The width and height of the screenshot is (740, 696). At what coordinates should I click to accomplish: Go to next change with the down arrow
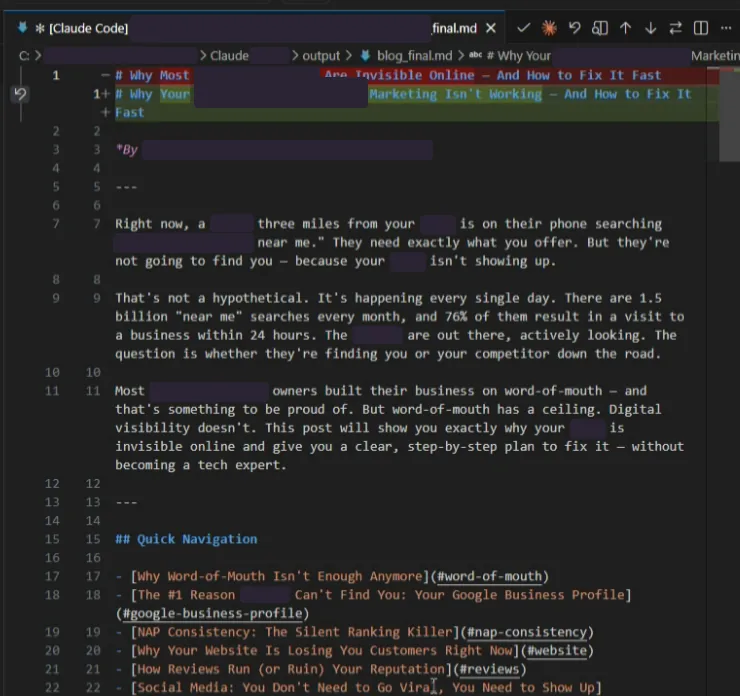click(x=651, y=28)
